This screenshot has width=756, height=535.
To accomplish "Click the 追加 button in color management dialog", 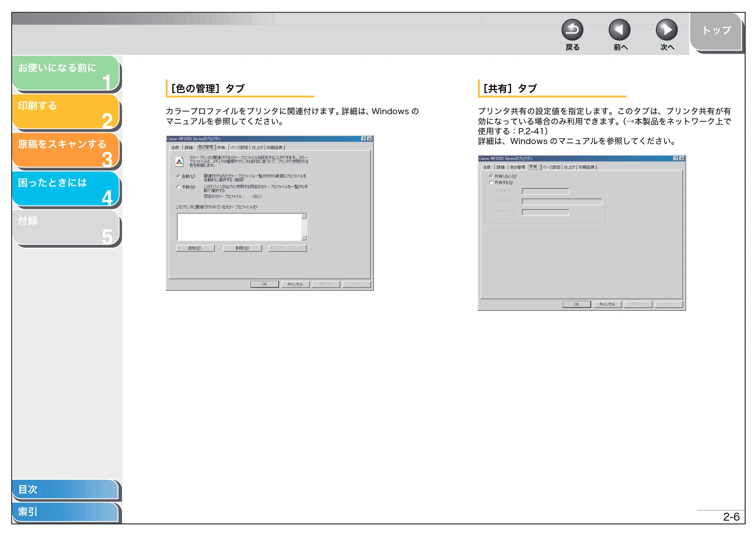I will (195, 248).
